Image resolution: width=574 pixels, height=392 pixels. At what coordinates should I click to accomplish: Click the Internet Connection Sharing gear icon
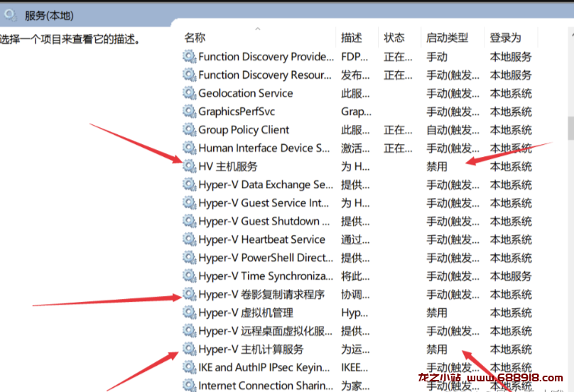[189, 386]
